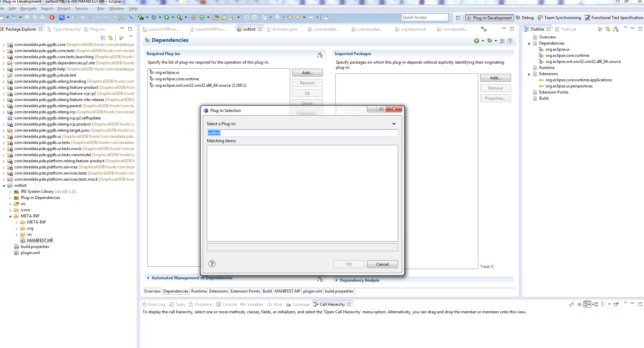
Task: Switch to the MANIFEST.MF source tab
Action: pyautogui.click(x=287, y=291)
